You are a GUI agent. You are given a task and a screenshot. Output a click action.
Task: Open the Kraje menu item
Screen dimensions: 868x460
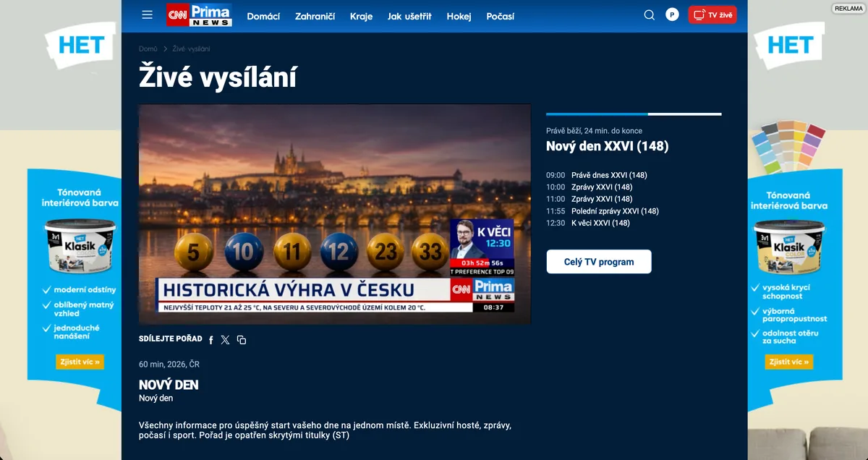click(x=361, y=17)
